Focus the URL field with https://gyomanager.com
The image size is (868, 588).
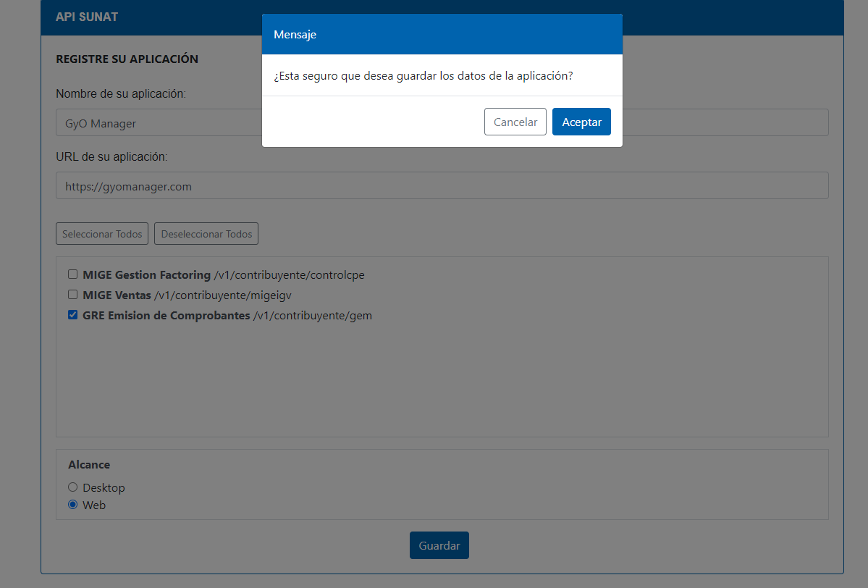click(442, 186)
